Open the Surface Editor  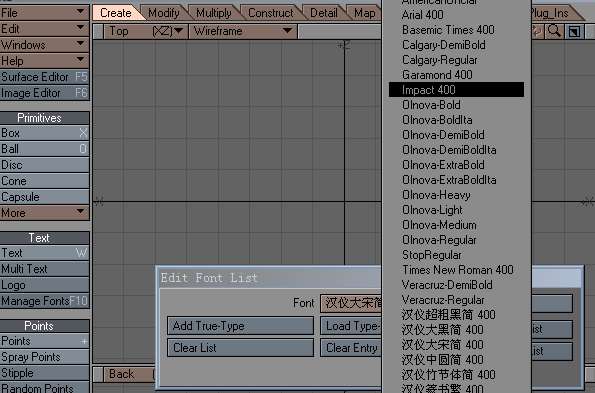45,77
